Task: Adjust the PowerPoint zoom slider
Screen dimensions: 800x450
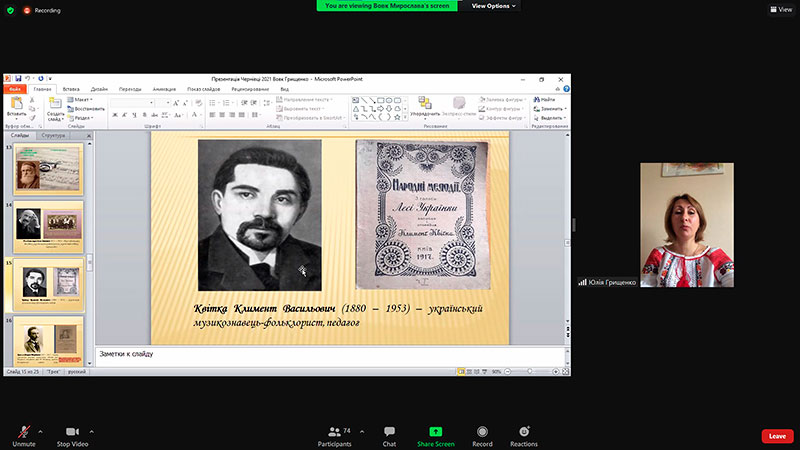Action: 531,371
